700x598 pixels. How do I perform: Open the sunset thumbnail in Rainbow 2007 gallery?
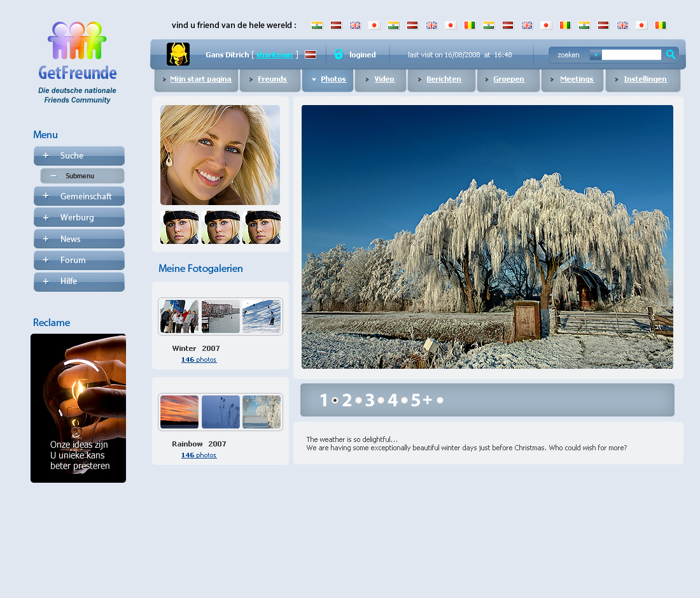179,412
